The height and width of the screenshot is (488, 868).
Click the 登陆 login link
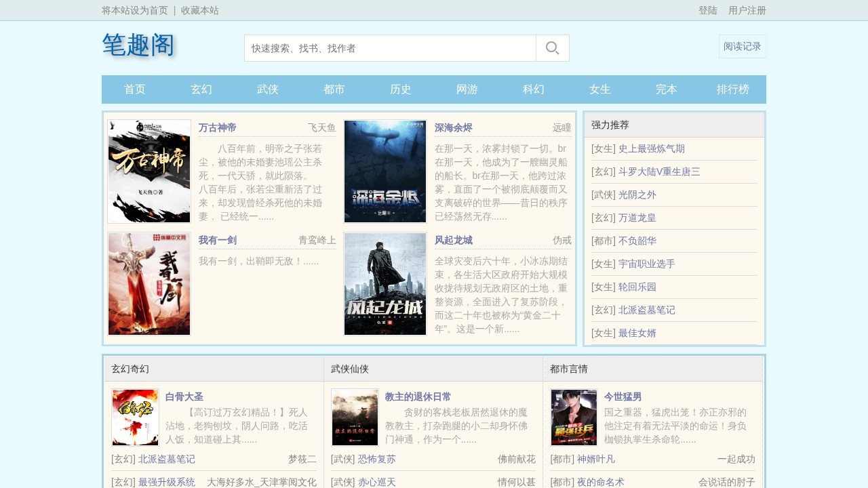pyautogui.click(x=708, y=10)
